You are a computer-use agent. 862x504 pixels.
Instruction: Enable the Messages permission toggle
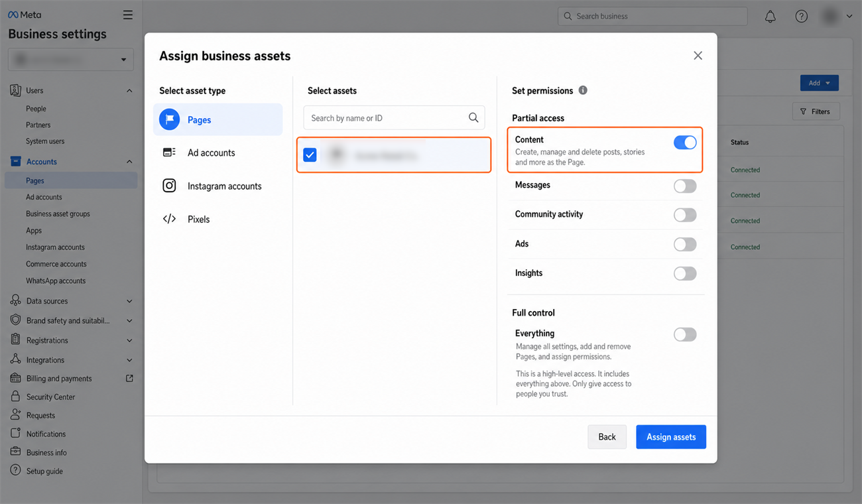pos(685,186)
